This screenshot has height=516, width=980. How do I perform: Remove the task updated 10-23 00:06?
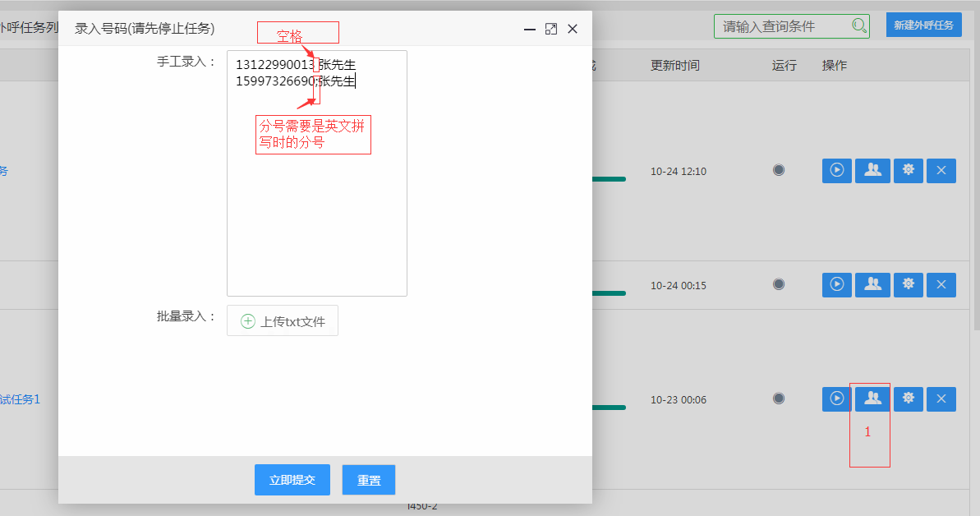coord(941,399)
